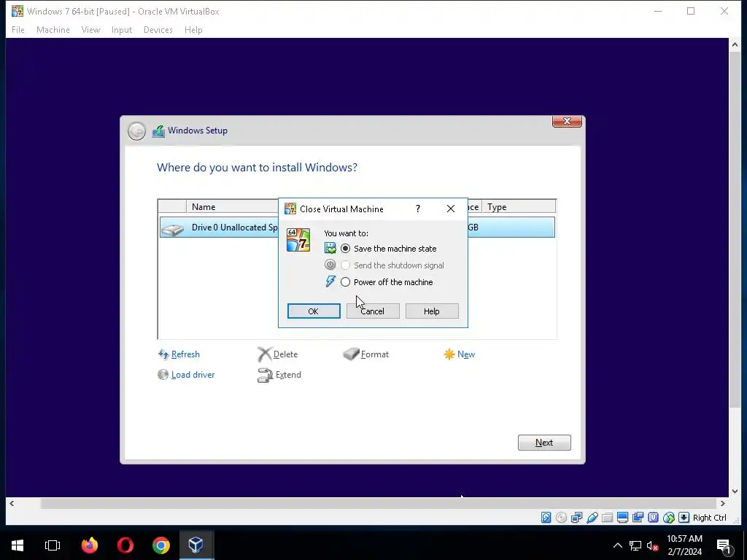Click the Extend partition icon
The width and height of the screenshot is (747, 560).
tap(265, 376)
